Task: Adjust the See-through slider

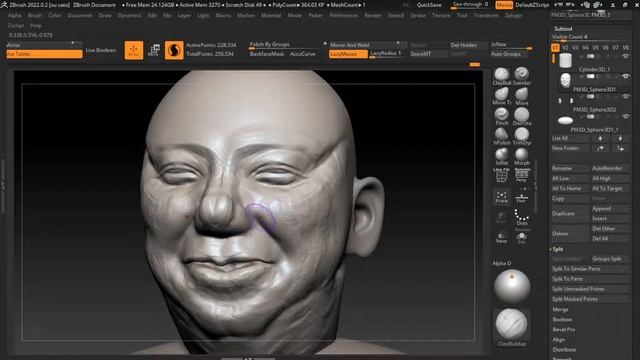Action: coord(470,5)
